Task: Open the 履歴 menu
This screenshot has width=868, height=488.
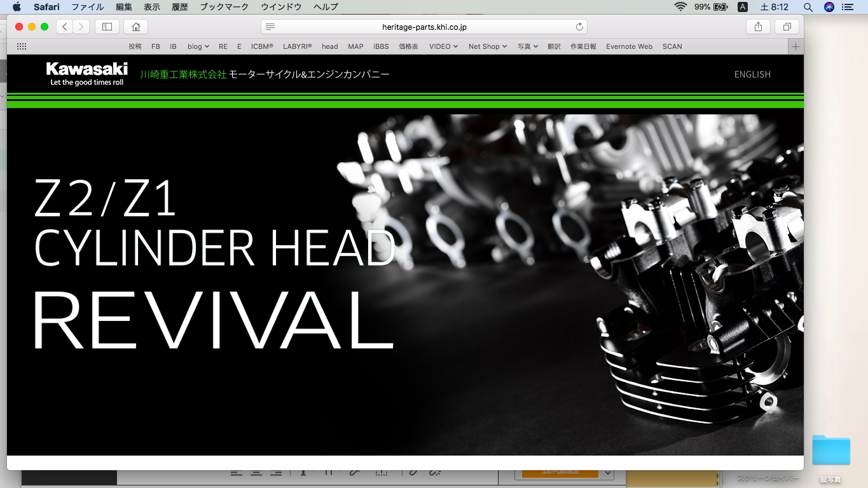Action: 180,7
